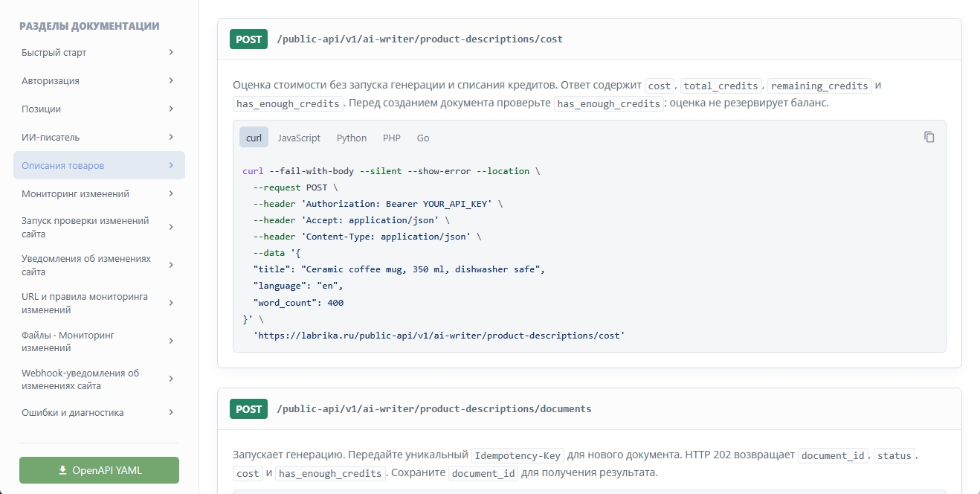Open Авторизация section

tap(99, 80)
